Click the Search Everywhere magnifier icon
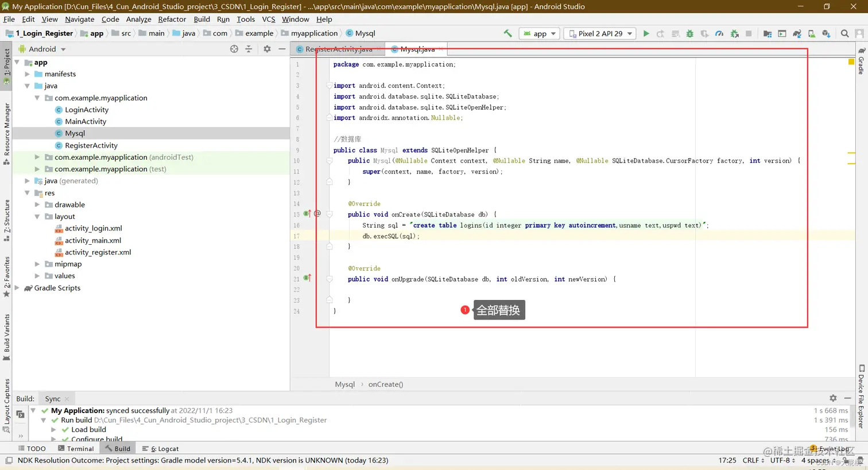868x470 pixels. pyautogui.click(x=844, y=33)
